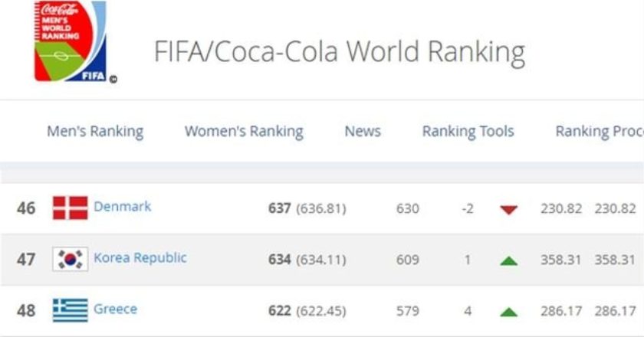
Task: Switch to the Women's Ranking tab
Action: click(244, 131)
